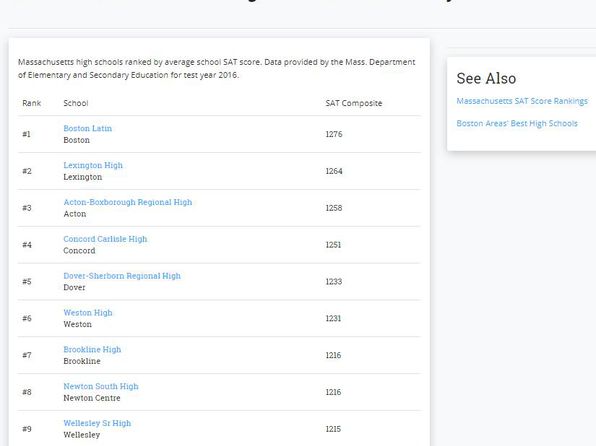This screenshot has width=596, height=446.
Task: Click the School column header
Action: pyautogui.click(x=76, y=103)
